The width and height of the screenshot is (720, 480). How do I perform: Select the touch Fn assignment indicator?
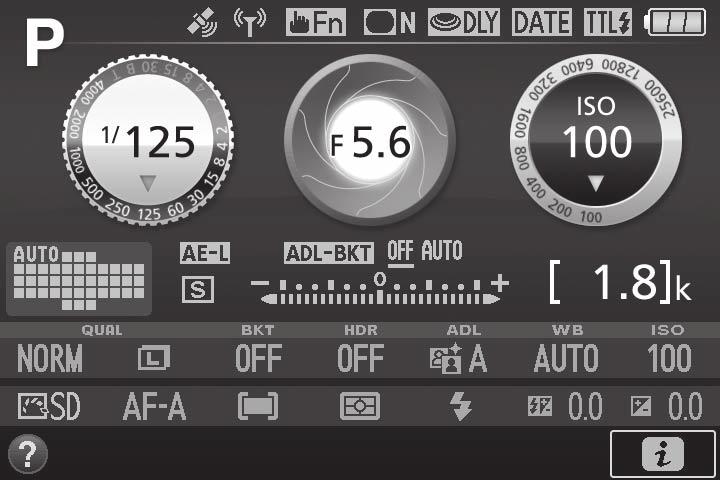[315, 22]
